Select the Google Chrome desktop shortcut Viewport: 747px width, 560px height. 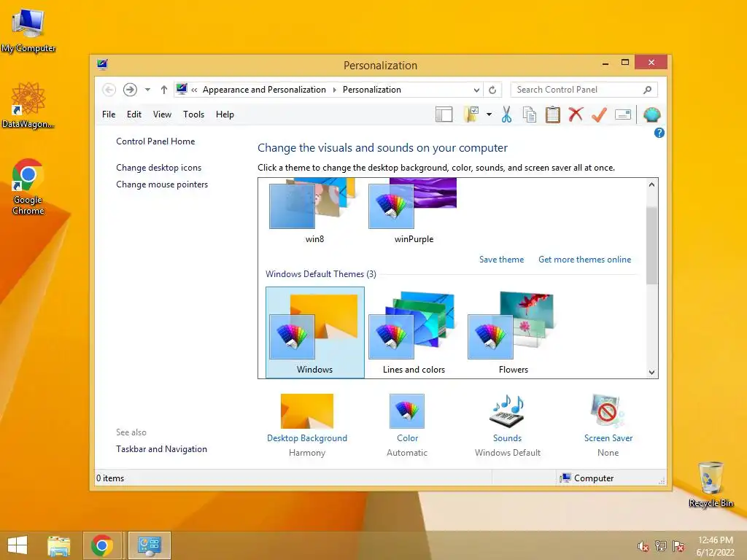[28, 187]
